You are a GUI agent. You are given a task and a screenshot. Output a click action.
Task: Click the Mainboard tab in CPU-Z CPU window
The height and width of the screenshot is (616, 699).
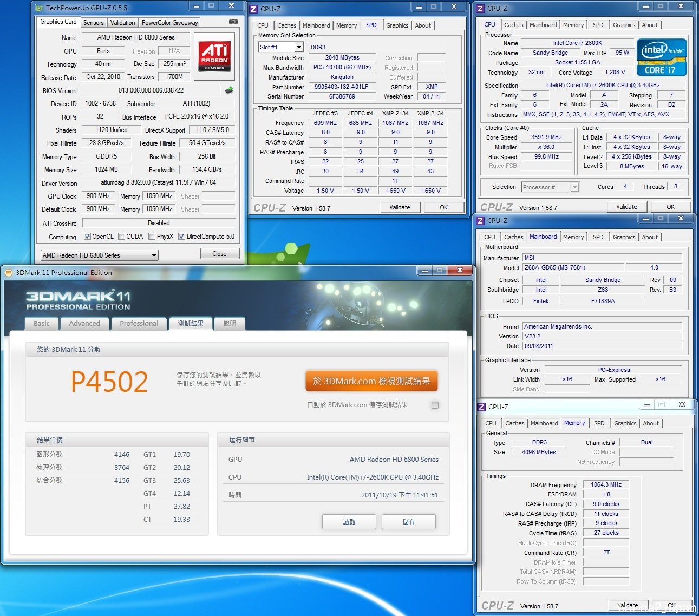pyautogui.click(x=543, y=25)
